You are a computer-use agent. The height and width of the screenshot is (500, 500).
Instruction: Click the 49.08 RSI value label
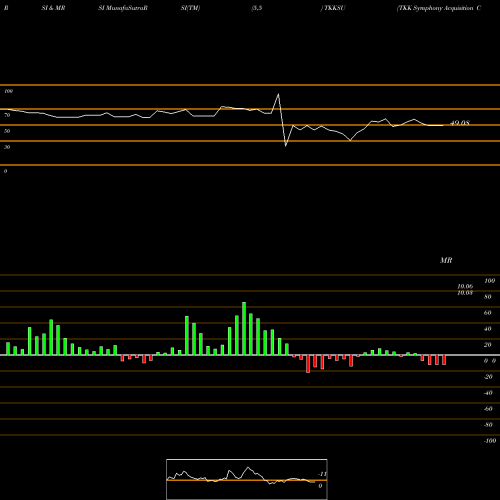[460, 123]
